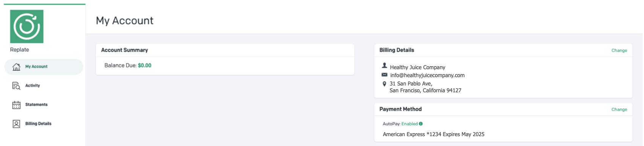Image resolution: width=644 pixels, height=146 pixels.
Task: Click the Activity search-document icon
Action: 16,86
